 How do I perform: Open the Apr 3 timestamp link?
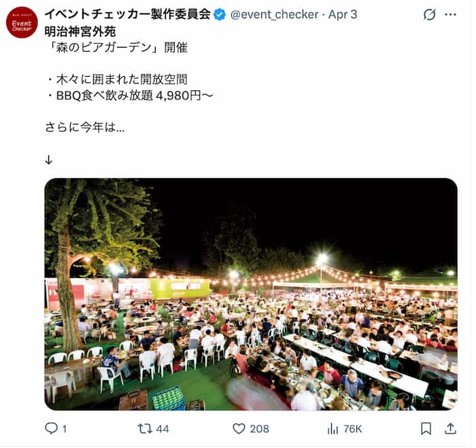(x=343, y=14)
